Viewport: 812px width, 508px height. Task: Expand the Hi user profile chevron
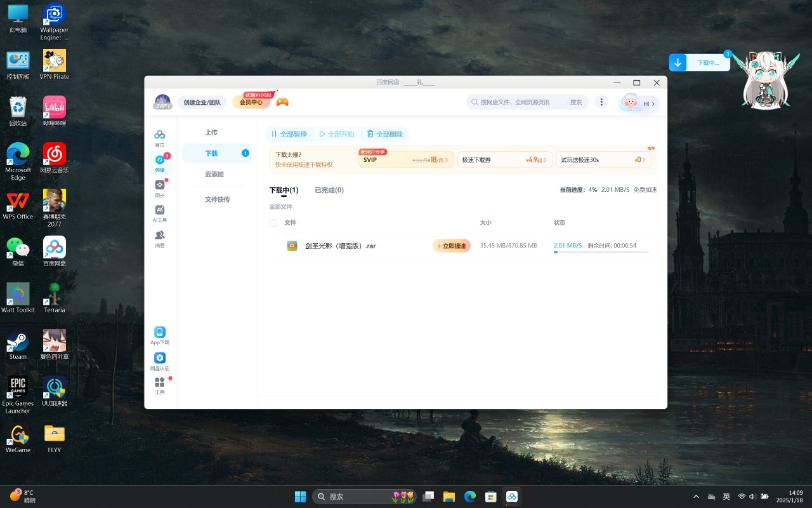click(653, 104)
